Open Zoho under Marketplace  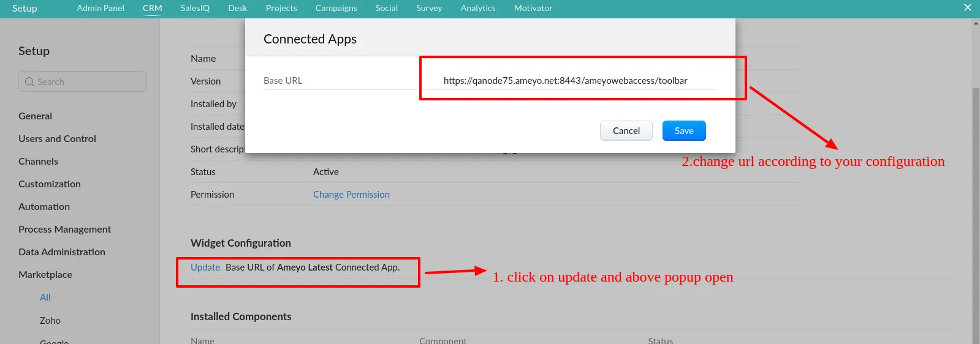[50, 320]
